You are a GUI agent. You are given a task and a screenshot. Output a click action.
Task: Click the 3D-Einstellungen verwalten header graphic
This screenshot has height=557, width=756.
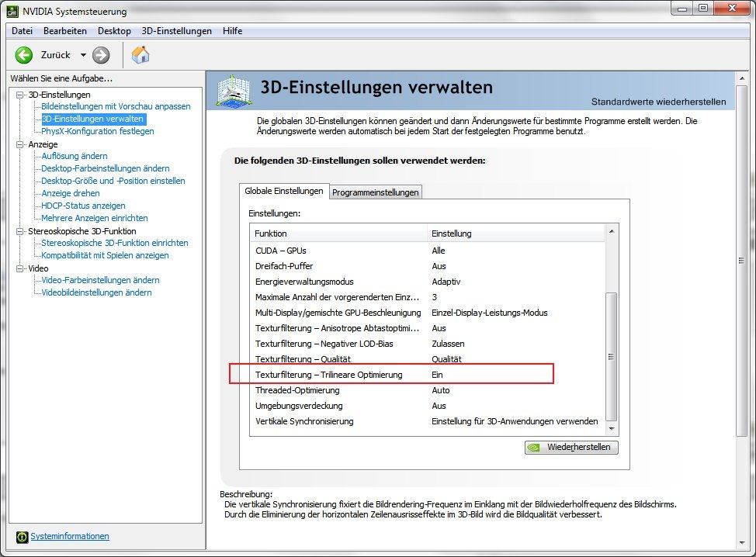[234, 90]
